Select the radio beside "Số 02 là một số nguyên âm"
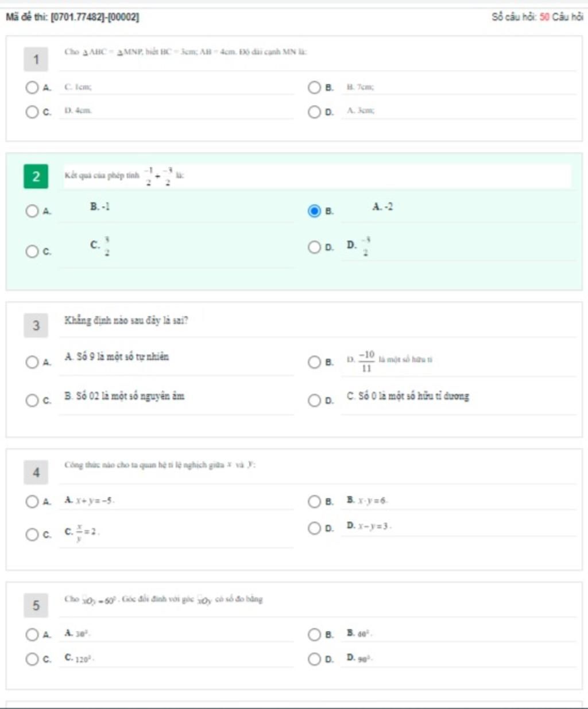Screen dimensions: 588x709 point(32,400)
